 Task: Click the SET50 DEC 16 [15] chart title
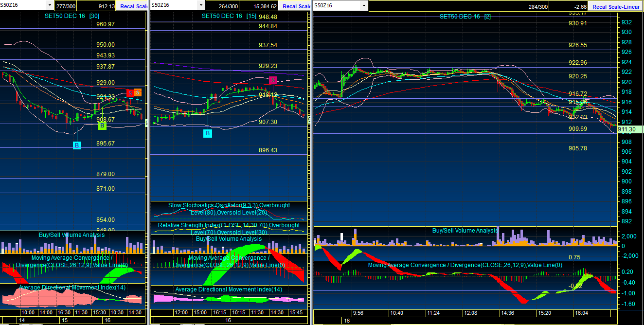229,16
